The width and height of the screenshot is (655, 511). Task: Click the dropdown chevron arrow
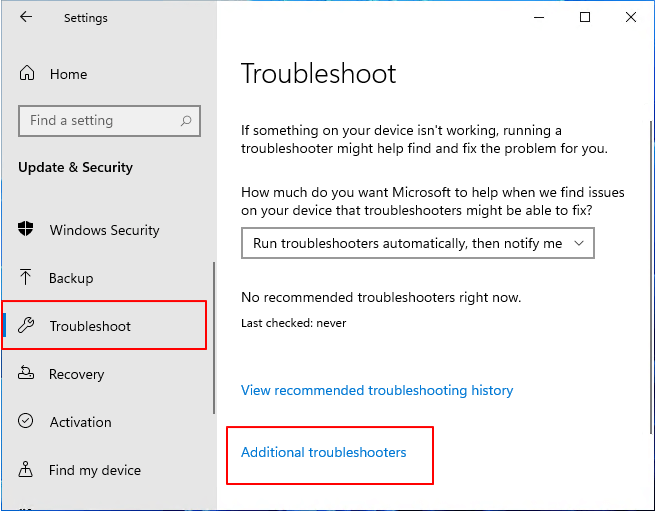(579, 243)
